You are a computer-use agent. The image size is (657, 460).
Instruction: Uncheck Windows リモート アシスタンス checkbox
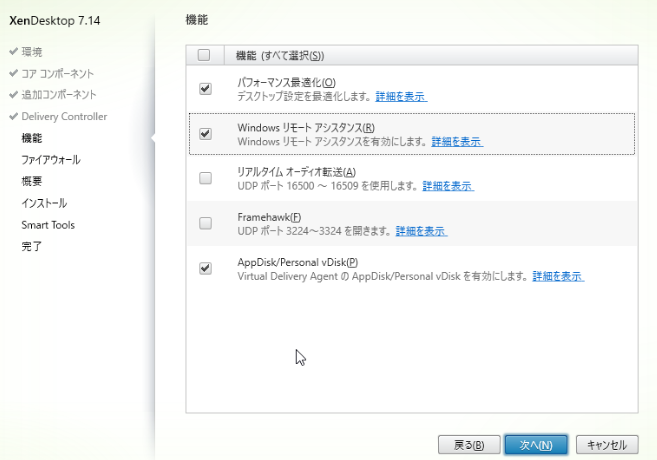pyautogui.click(x=205, y=134)
